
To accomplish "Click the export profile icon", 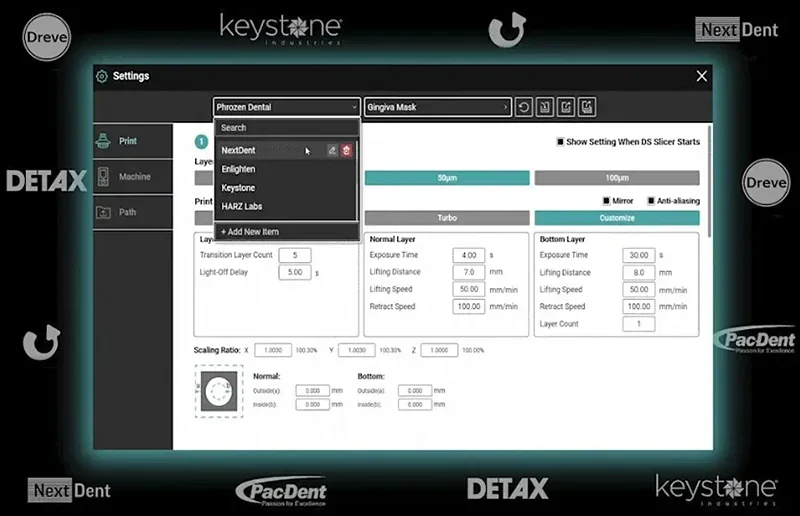I will 566,107.
